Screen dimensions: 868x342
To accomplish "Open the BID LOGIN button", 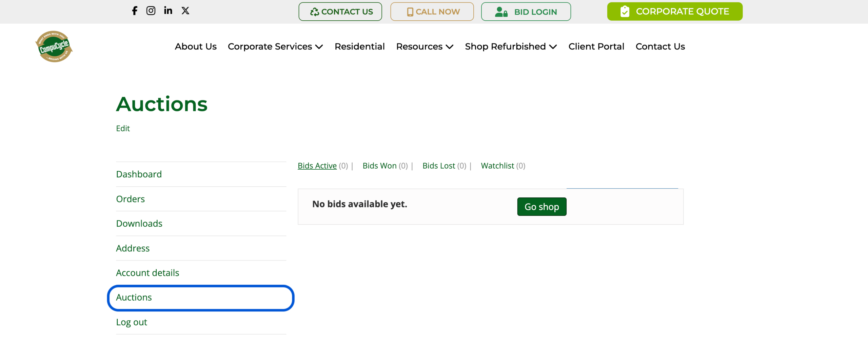I will (x=526, y=12).
